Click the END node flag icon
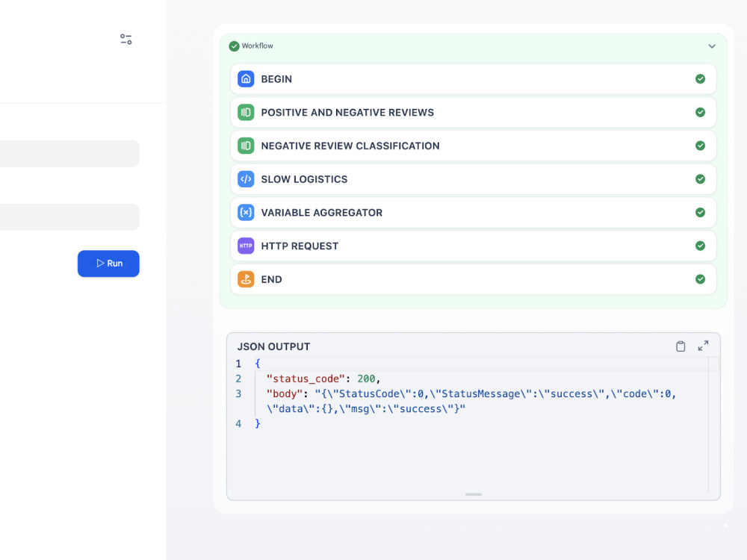The height and width of the screenshot is (560, 747). [246, 279]
